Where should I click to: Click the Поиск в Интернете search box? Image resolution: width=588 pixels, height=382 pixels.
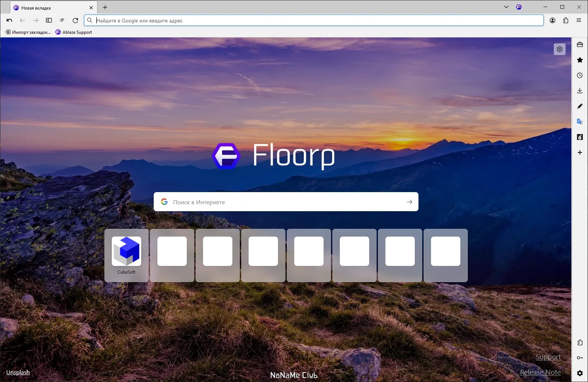point(286,202)
